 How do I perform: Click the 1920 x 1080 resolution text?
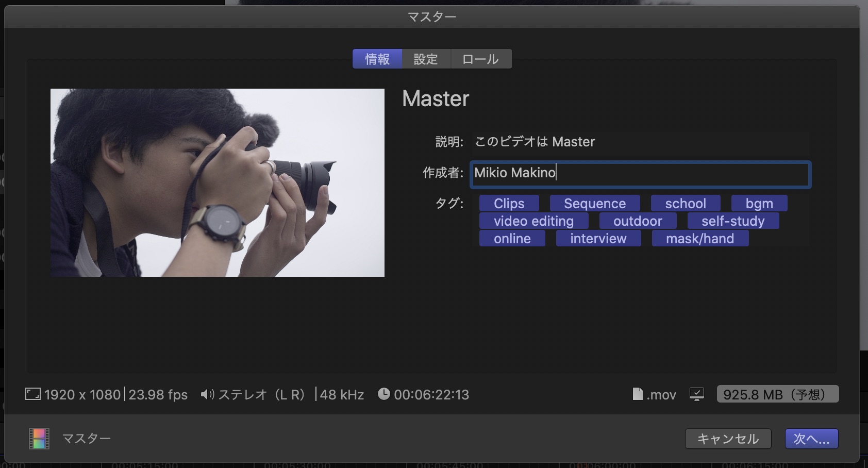click(x=82, y=395)
